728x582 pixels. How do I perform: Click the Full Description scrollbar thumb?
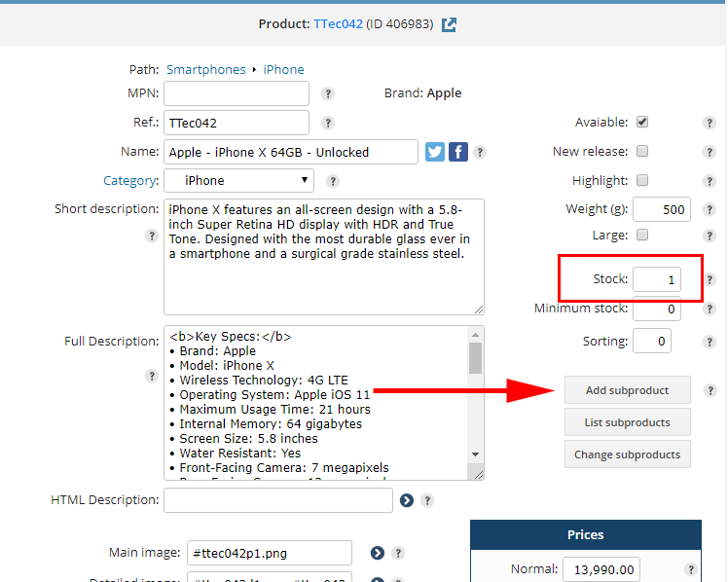click(475, 358)
